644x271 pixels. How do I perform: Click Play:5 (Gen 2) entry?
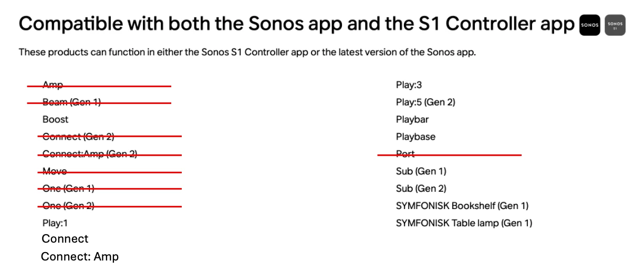[425, 102]
